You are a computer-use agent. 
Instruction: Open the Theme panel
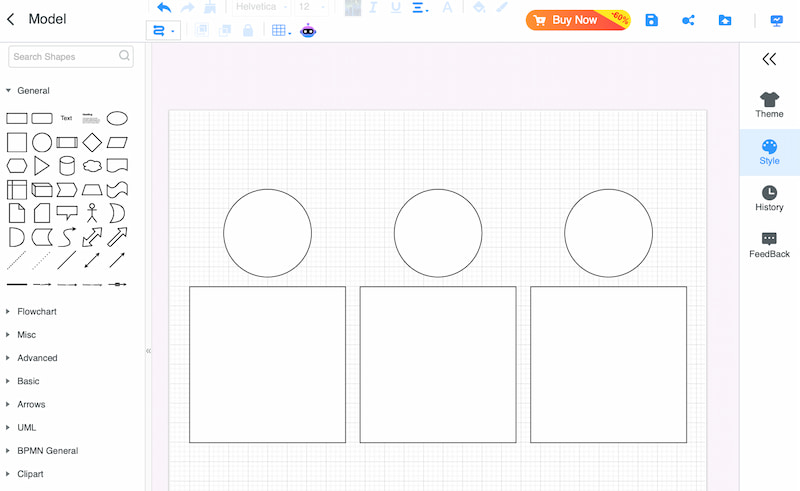point(769,105)
